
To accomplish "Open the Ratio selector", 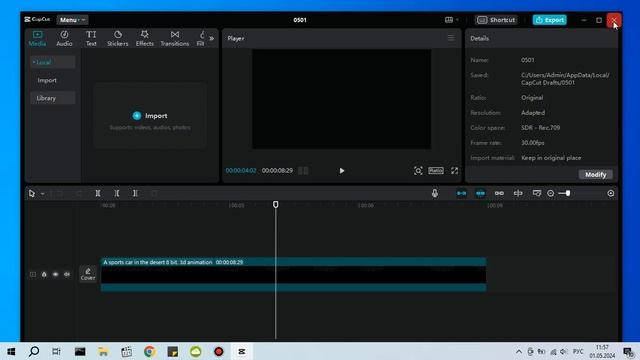I will [x=436, y=171].
